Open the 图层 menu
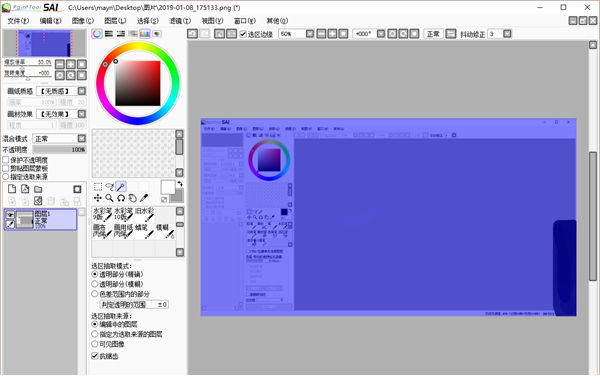Viewport: 600px width, 390px height. click(115, 21)
